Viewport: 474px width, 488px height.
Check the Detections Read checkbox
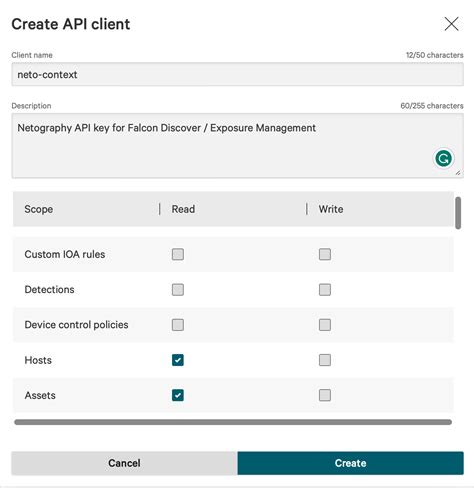178,290
